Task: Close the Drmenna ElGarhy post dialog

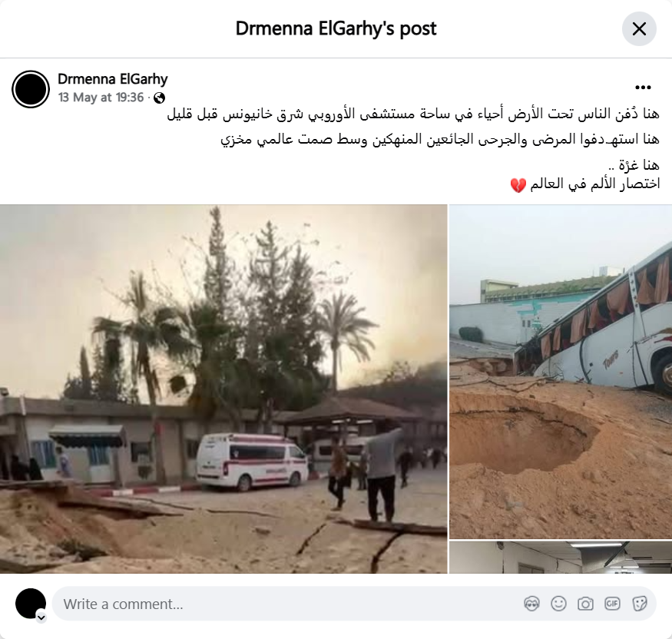Action: click(x=639, y=29)
